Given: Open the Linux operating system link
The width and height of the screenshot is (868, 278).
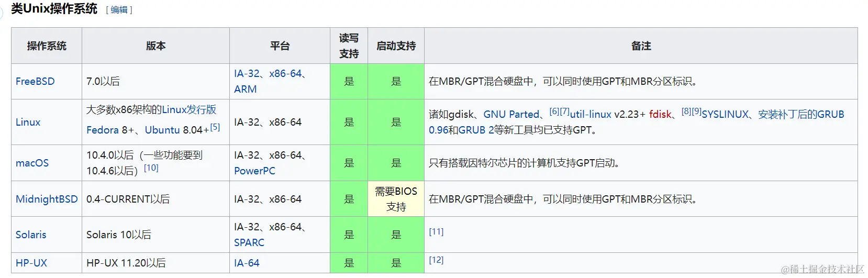Looking at the screenshot, I should [28, 122].
